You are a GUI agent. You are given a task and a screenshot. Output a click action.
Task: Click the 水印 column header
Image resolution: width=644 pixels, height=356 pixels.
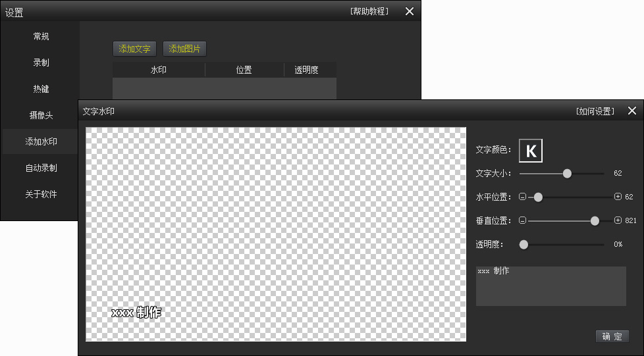tap(159, 70)
